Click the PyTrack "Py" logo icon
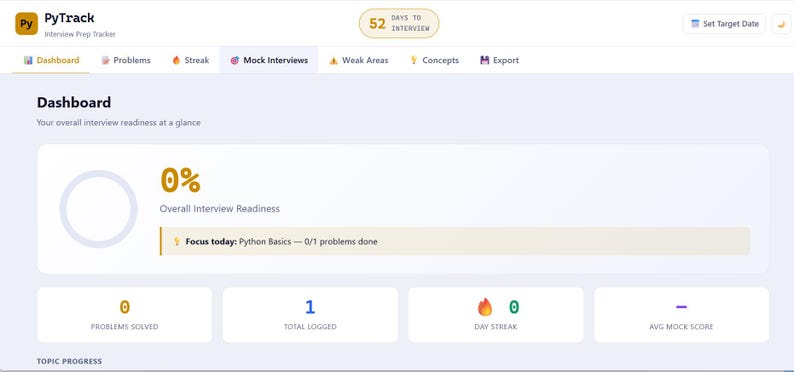The width and height of the screenshot is (794, 372). click(26, 24)
